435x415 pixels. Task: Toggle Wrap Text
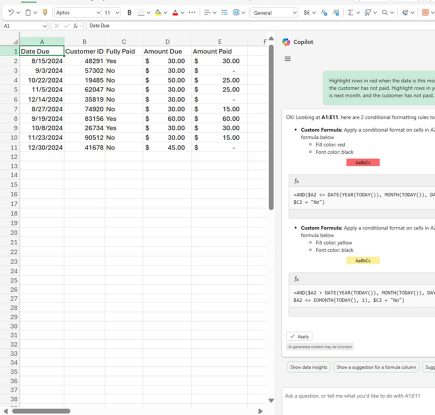click(x=224, y=13)
